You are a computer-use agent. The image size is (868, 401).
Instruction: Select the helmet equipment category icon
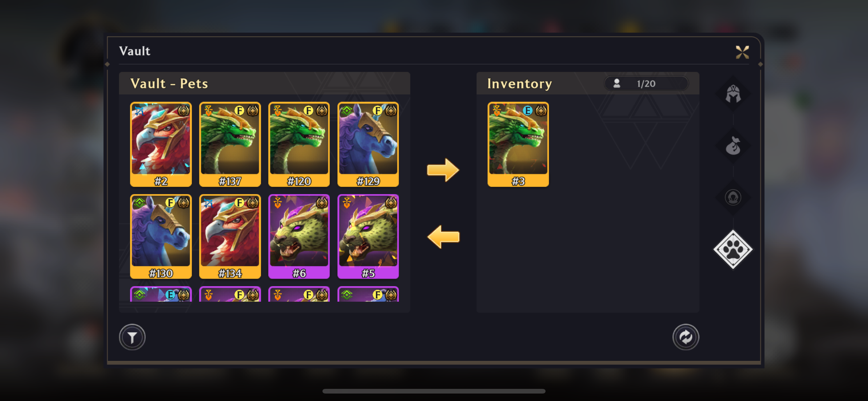733,94
